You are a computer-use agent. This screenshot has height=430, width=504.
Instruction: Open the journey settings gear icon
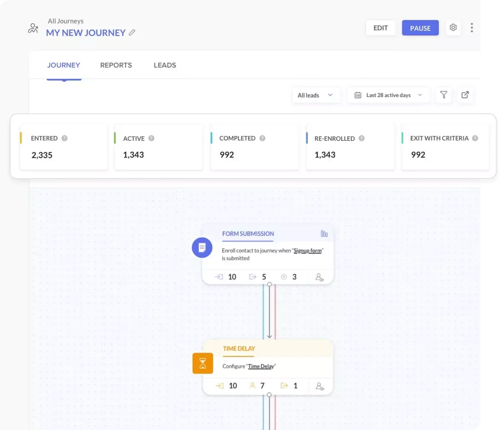tap(453, 28)
